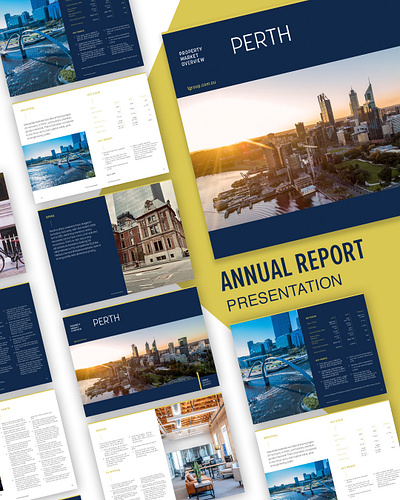Click PROPERTY MARKET OVERVIEW on the main cover
This screenshot has height=500, width=400.
(192, 56)
